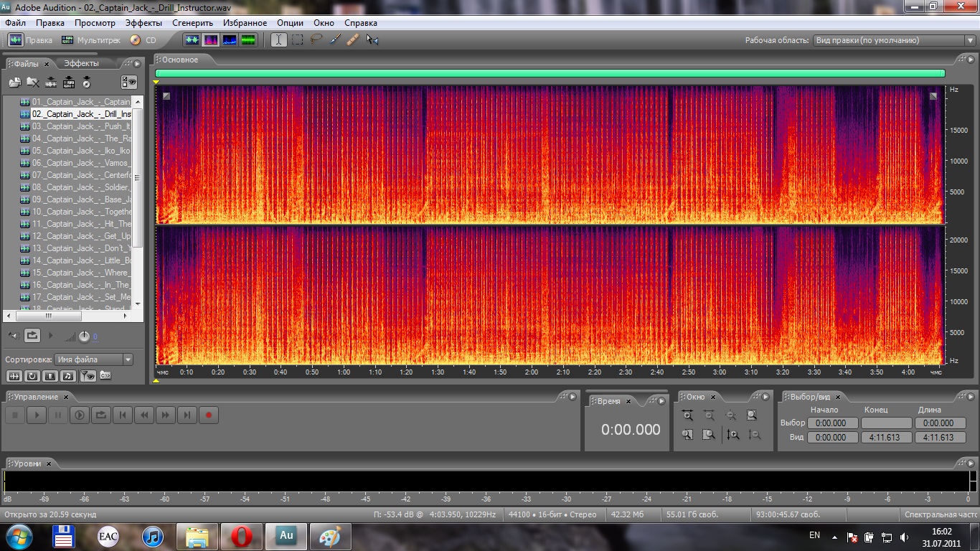The image size is (980, 551).
Task: Select the Spot Healing Brush tool
Action: [x=353, y=40]
